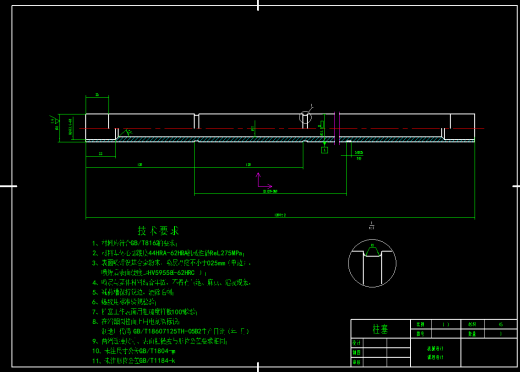
Task: Click the note line containing HV595SB-62HRC
Action: [x=154, y=273]
